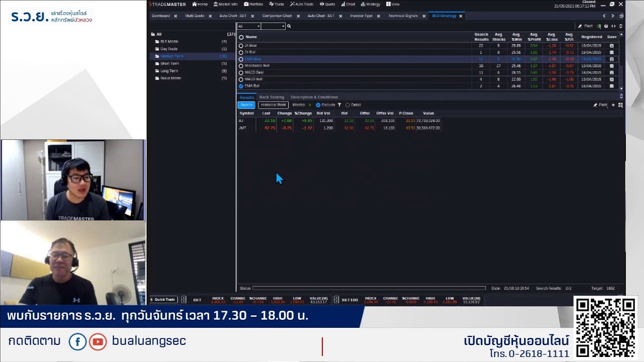This screenshot has height=362, width=644.
Task: Save the EMA Bull strategy
Action: 612,86
